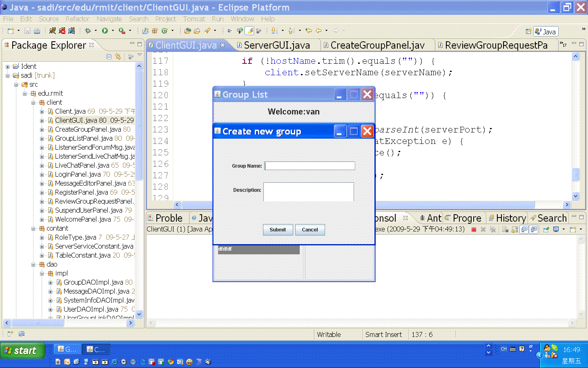Focus the Description text area
The image size is (588, 368).
click(309, 192)
